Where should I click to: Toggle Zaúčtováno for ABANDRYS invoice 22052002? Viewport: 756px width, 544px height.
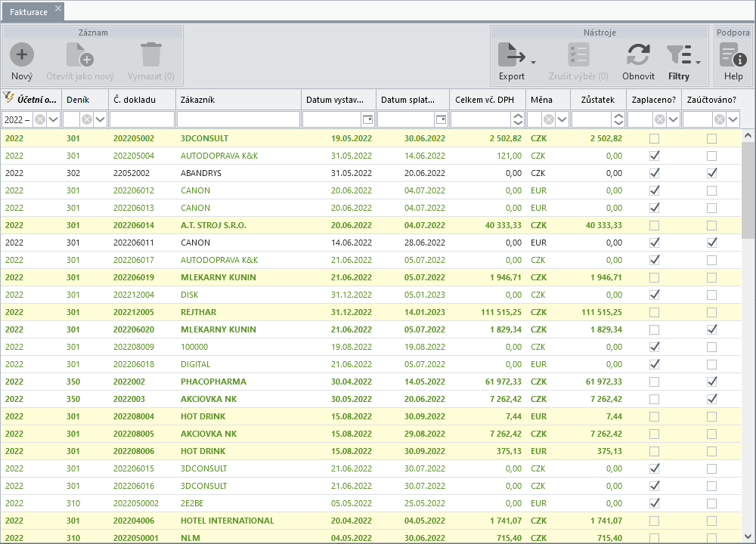tap(711, 174)
